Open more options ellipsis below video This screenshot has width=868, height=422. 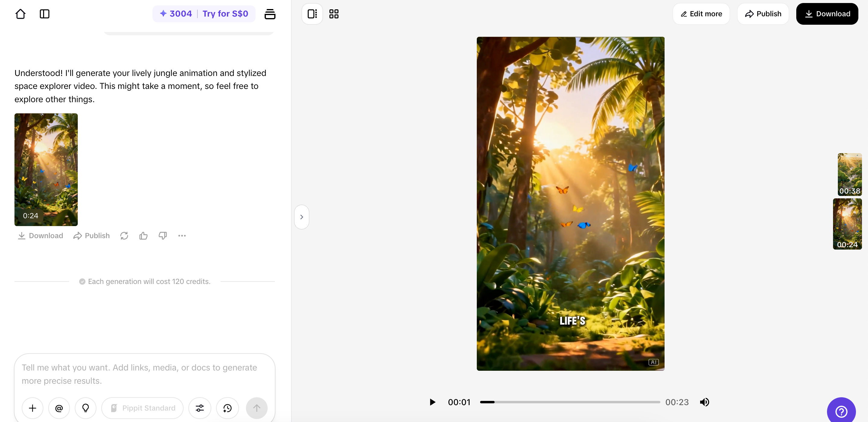point(182,236)
